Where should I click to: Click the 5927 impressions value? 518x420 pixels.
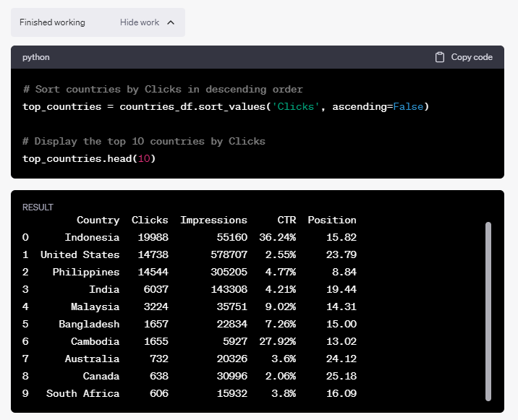pyautogui.click(x=235, y=341)
